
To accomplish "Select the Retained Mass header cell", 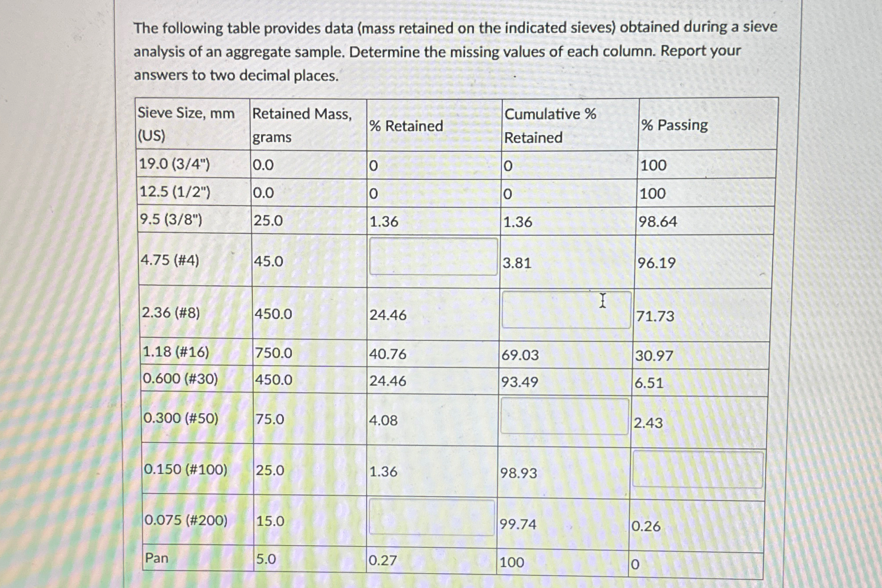I will (303, 126).
